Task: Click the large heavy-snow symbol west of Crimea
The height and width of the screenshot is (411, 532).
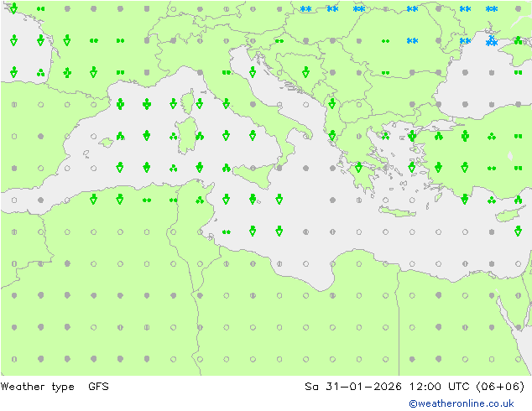Action: [492, 41]
